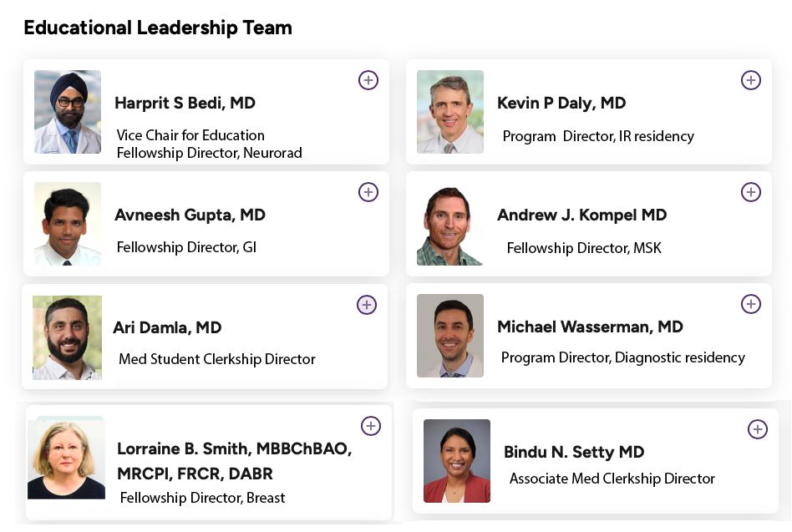Click the name Harprit S Bedi, MD
The height and width of the screenshot is (532, 792).
click(x=185, y=104)
